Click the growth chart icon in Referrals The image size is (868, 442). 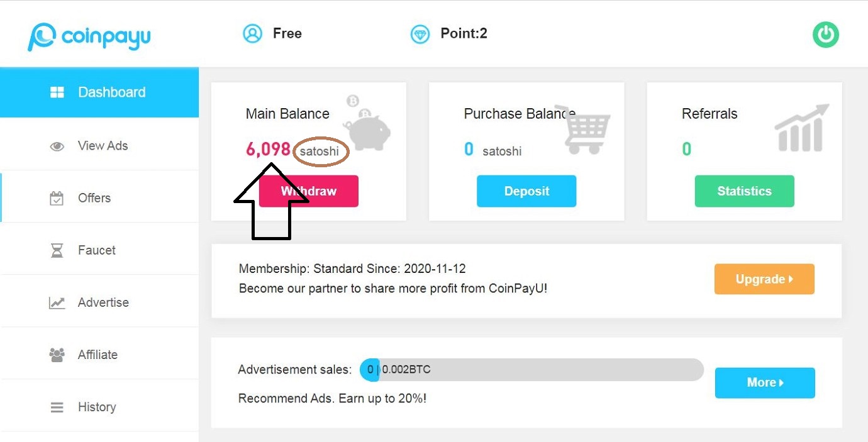(x=802, y=128)
